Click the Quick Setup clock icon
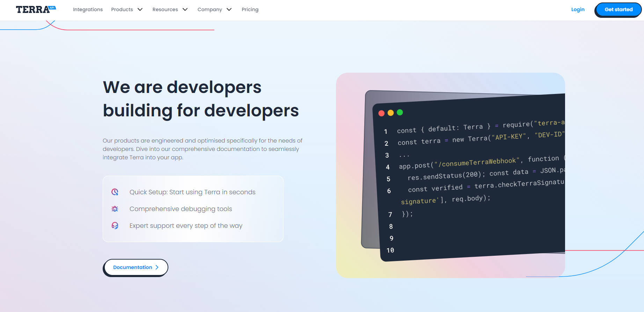The width and height of the screenshot is (644, 312). pyautogui.click(x=115, y=192)
